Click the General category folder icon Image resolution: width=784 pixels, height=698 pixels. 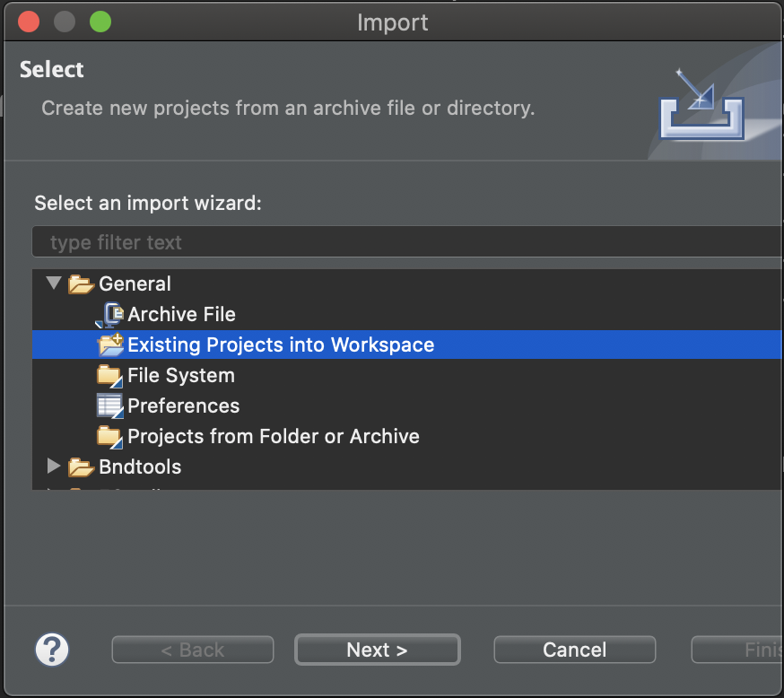(x=81, y=284)
